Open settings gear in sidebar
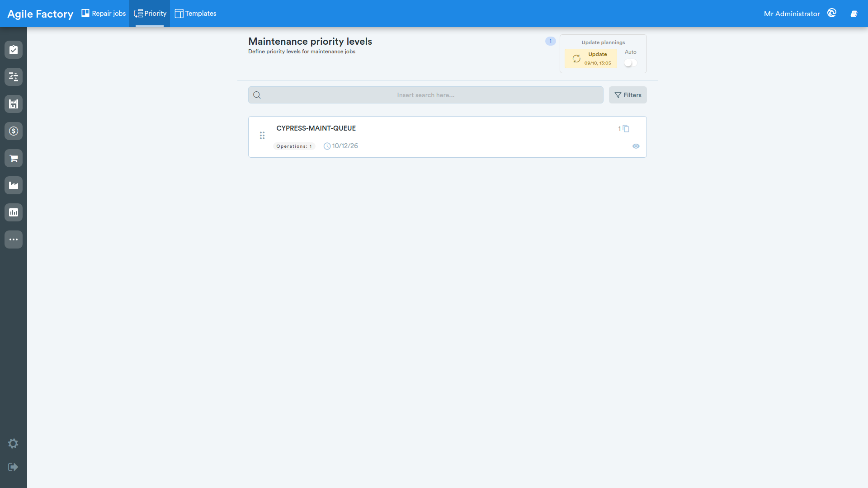Image resolution: width=868 pixels, height=488 pixels. point(13,444)
